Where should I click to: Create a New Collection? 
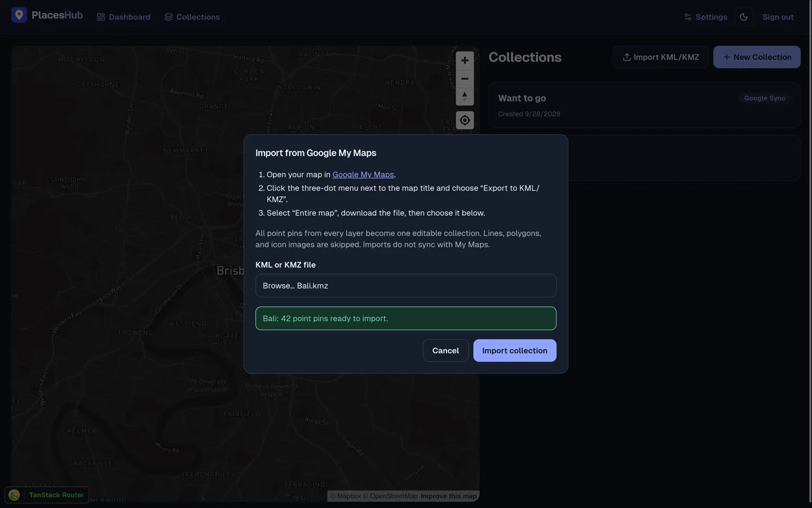[757, 57]
